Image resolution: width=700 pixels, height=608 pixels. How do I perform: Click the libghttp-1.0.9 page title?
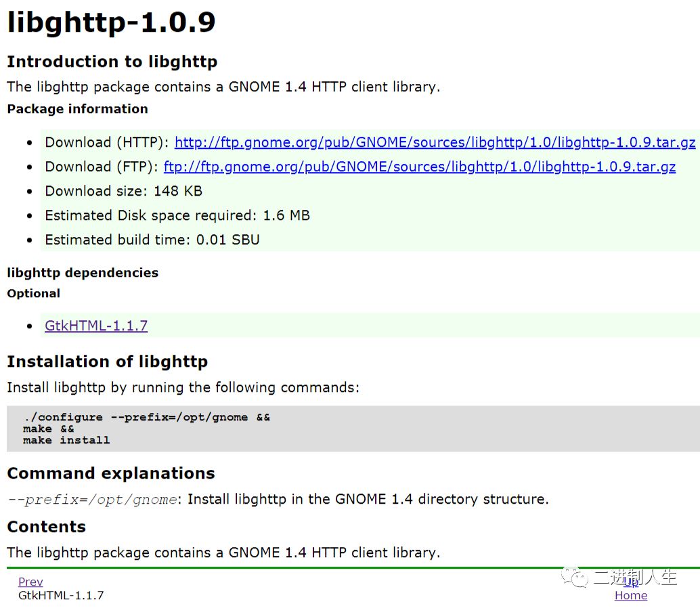click(111, 22)
